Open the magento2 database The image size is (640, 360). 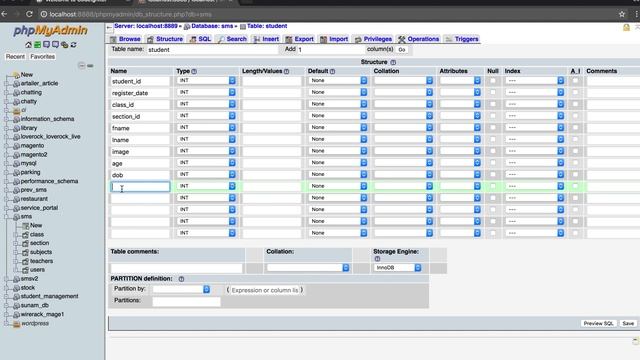coord(34,155)
